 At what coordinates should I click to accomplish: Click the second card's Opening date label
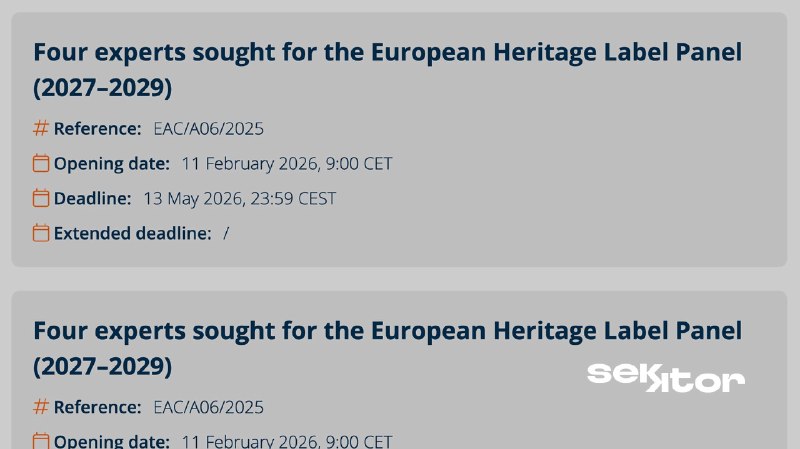tap(112, 441)
